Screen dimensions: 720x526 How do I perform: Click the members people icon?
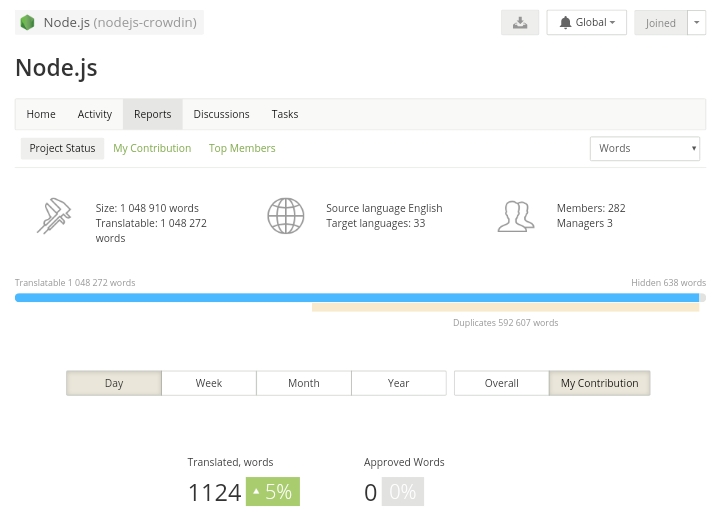(x=516, y=216)
